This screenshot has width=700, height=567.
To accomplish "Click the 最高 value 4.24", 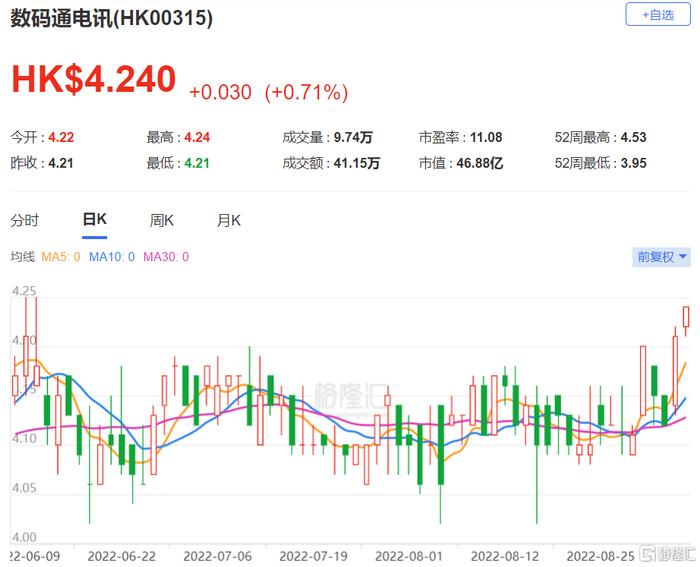I will pyautogui.click(x=197, y=138).
